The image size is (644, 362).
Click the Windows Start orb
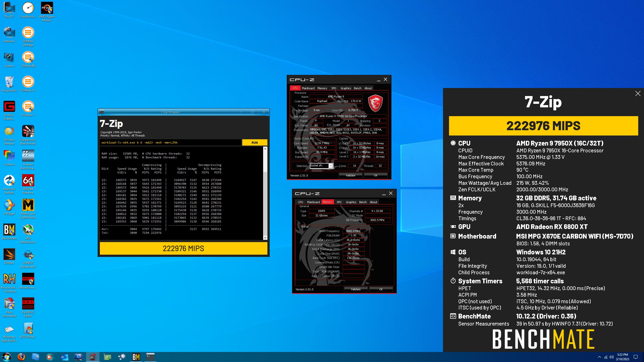[x=7, y=357]
